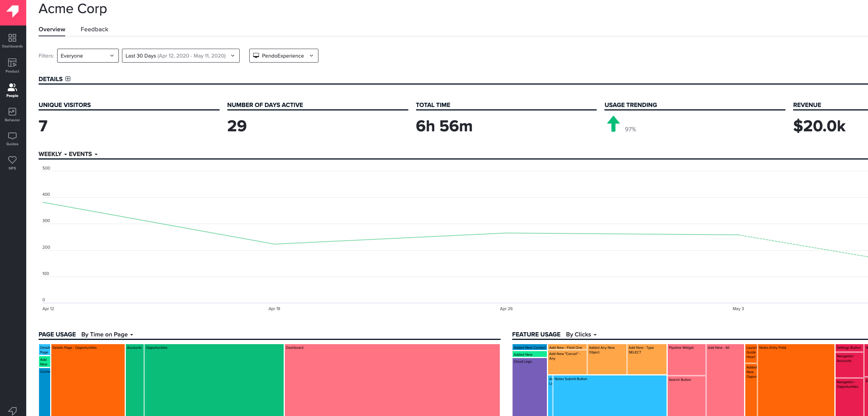Open the Last 30 Days date range dropdown
The image size is (868, 416).
181,56
